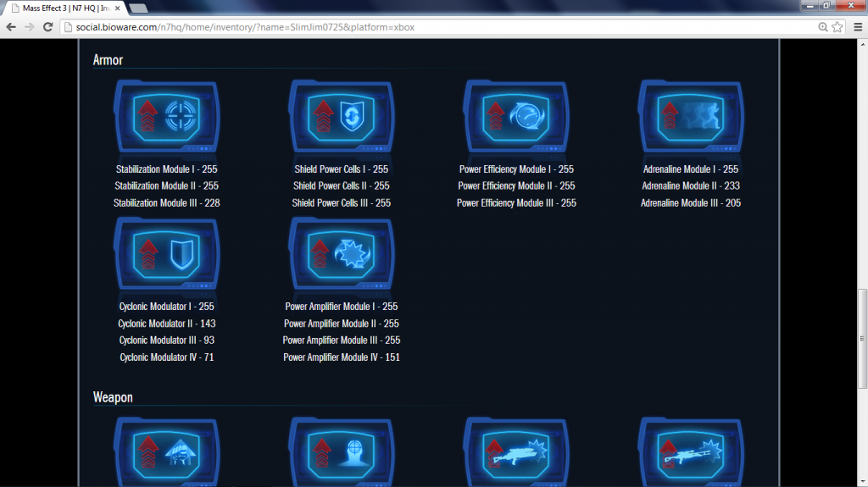Click the Power Efficiency Module icon
Image resolution: width=868 pixels, height=487 pixels.
click(516, 116)
